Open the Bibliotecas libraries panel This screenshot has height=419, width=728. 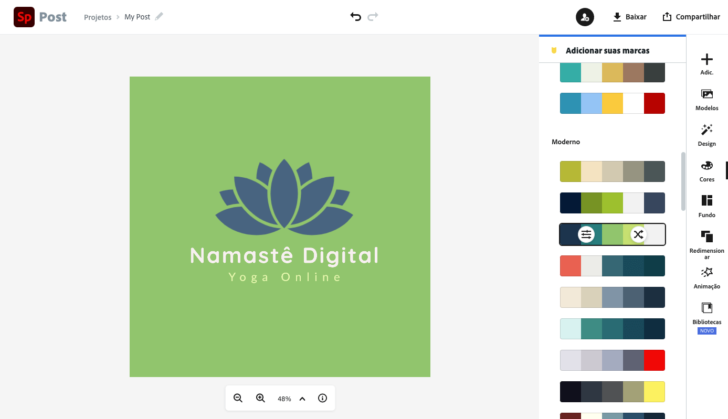pos(707,313)
